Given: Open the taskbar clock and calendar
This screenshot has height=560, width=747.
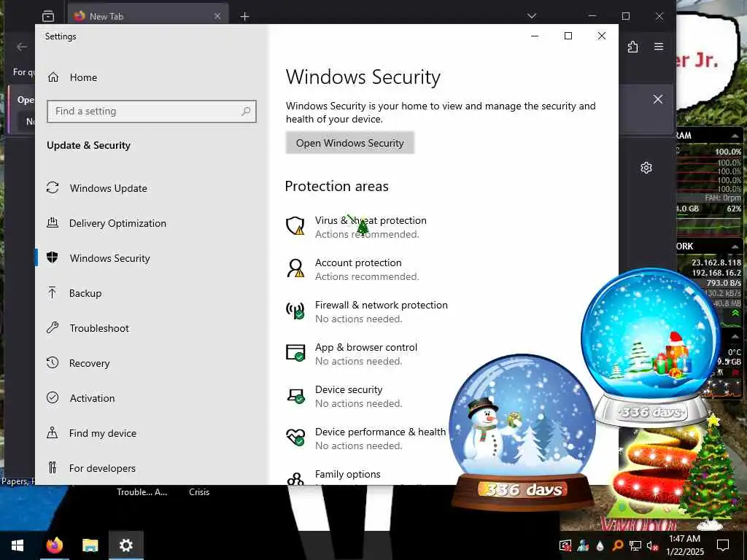Looking at the screenshot, I should [684, 545].
